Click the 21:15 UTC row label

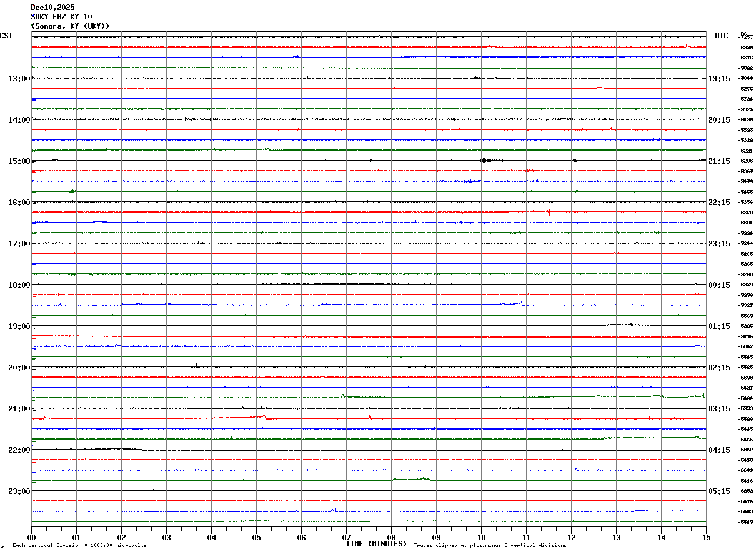click(x=719, y=161)
